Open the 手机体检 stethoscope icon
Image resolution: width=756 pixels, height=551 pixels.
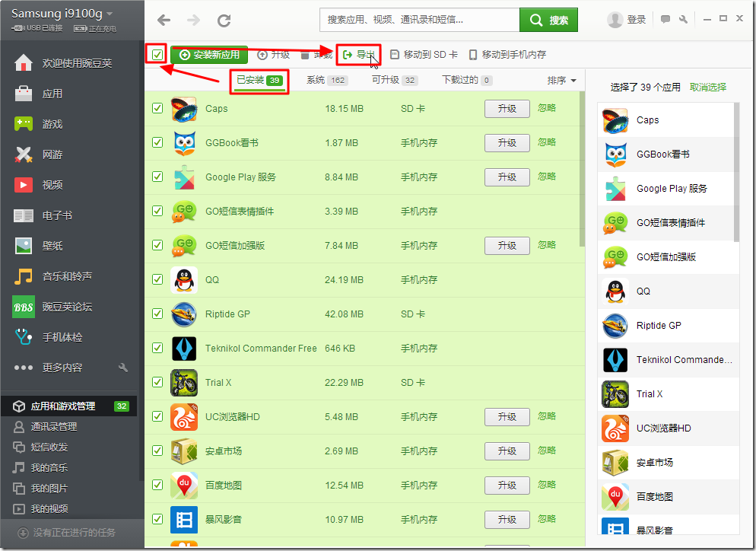tap(23, 337)
